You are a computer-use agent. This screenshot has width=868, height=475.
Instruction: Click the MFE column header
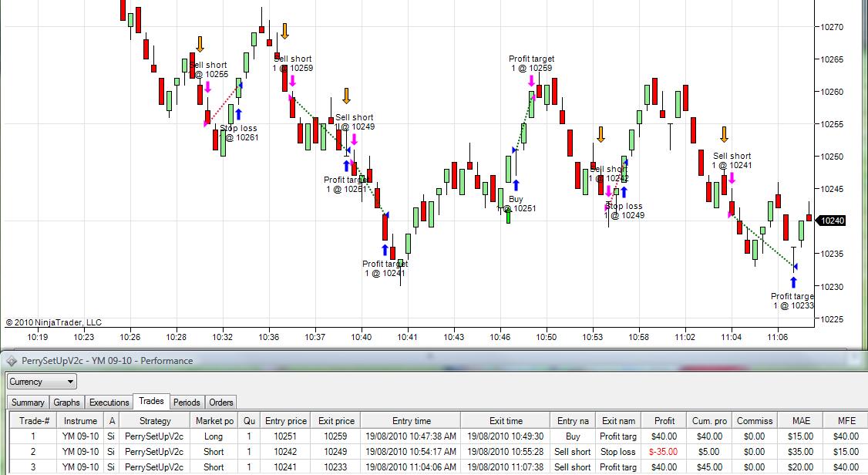[846, 421]
